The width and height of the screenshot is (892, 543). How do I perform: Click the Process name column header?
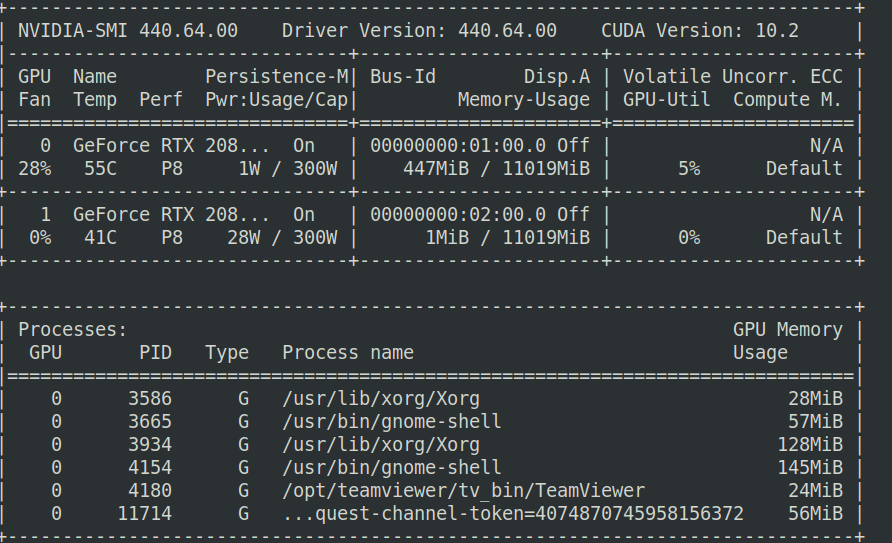point(348,353)
